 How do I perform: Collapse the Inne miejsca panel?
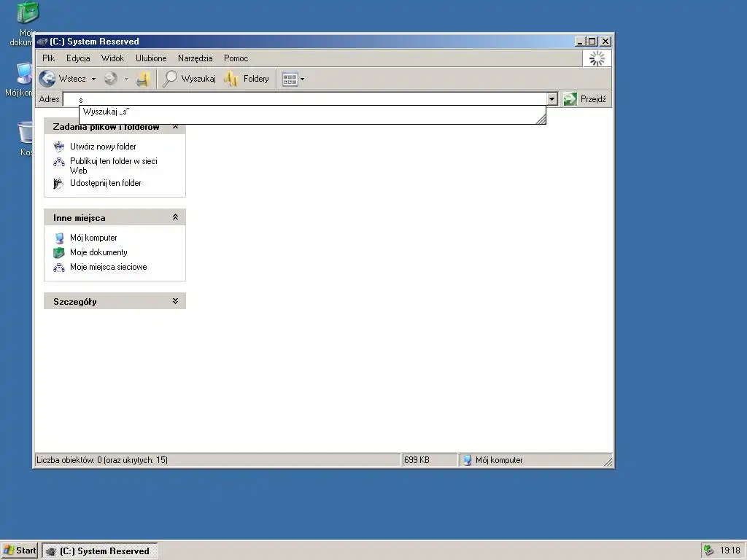click(x=175, y=217)
